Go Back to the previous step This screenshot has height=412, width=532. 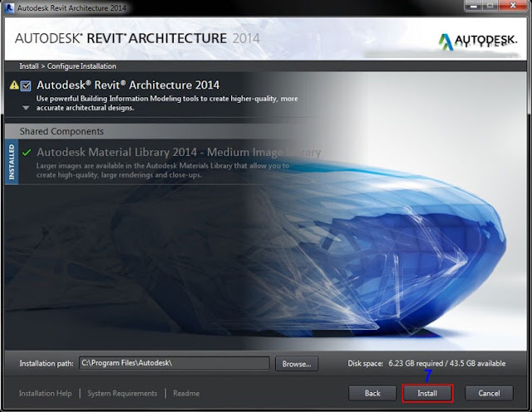[372, 394]
